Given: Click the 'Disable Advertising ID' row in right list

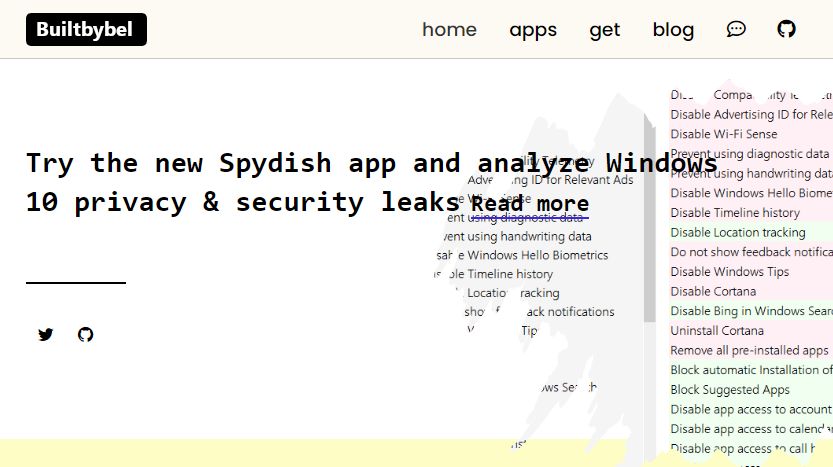Looking at the screenshot, I should pyautogui.click(x=751, y=114).
